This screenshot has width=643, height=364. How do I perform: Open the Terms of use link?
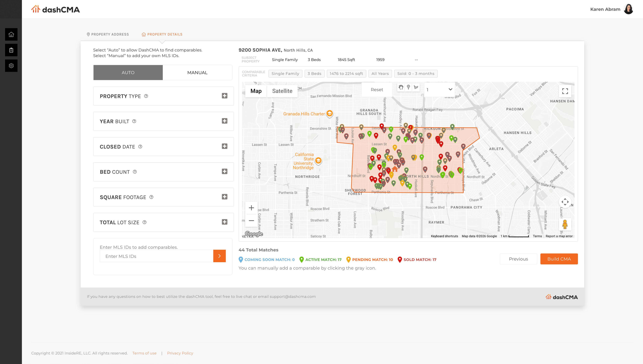tap(144, 353)
